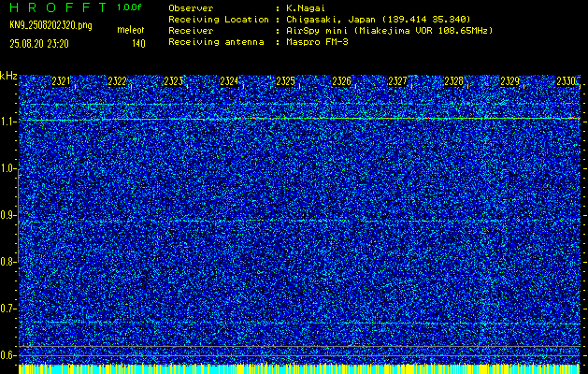This screenshot has height=374, width=588.
Task: Select the 0.9 frequency axis label
Action: pos(7,215)
